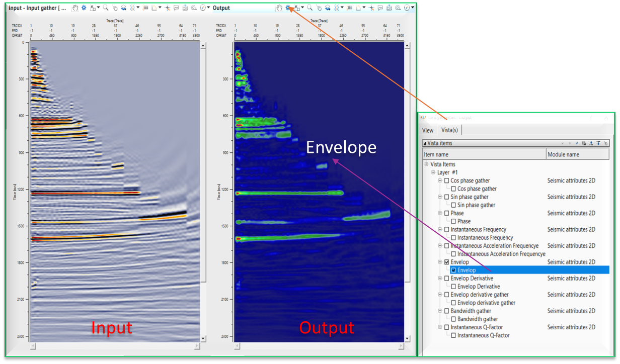The image size is (620, 364).
Task: Select the highlighted Envelop child item
Action: click(467, 270)
